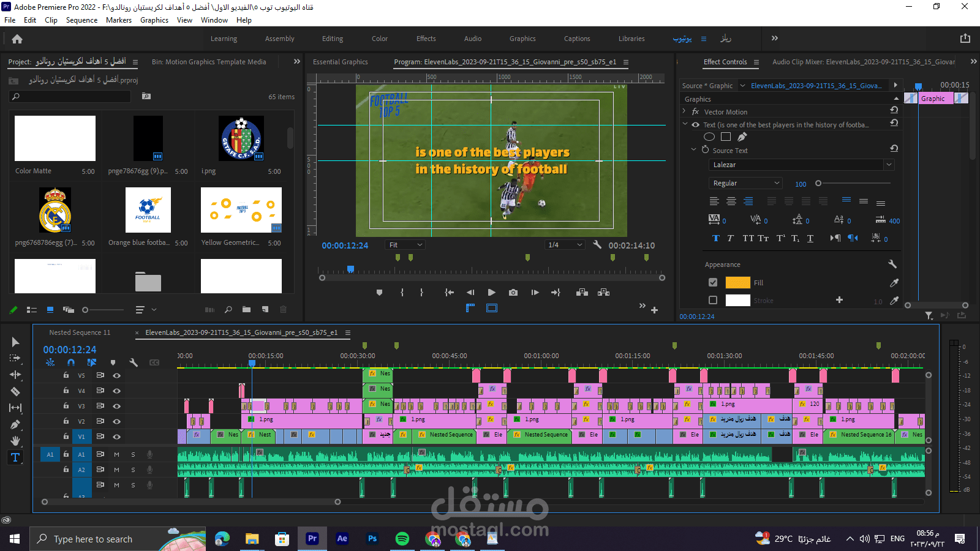The height and width of the screenshot is (551, 980).
Task: Toggle the Source Text animation stopwatch
Action: [705, 150]
